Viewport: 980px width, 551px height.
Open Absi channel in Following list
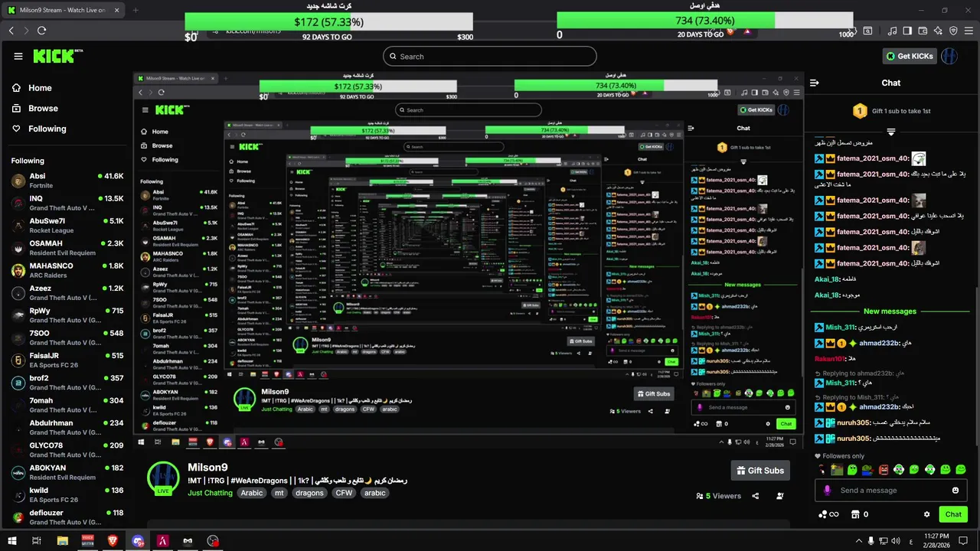(x=67, y=181)
